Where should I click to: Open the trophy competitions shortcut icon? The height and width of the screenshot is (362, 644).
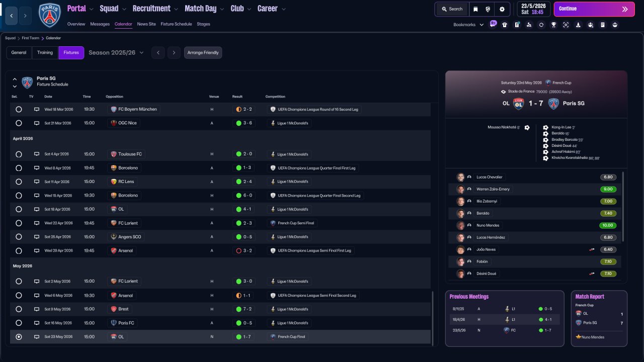(553, 25)
